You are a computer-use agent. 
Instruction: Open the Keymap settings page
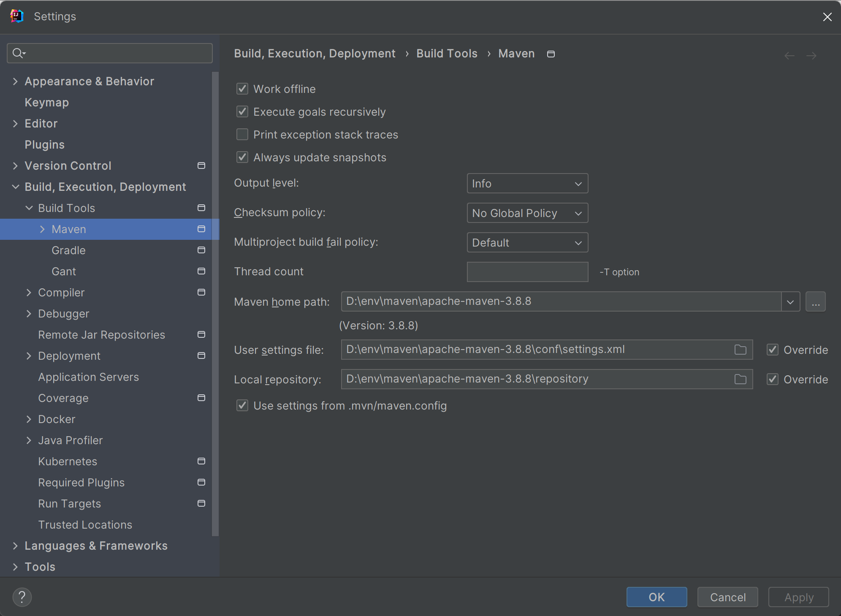click(x=46, y=103)
